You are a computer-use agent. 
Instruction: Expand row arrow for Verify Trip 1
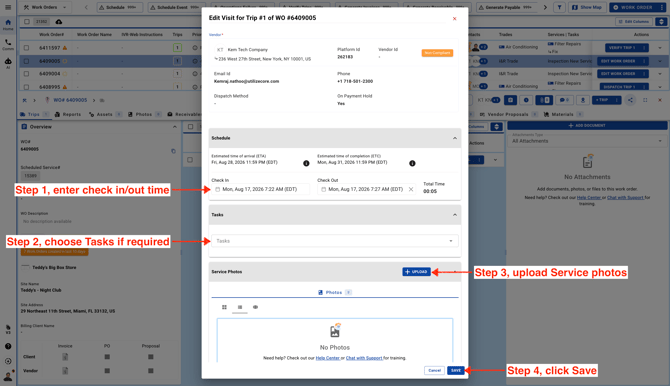coord(660,48)
